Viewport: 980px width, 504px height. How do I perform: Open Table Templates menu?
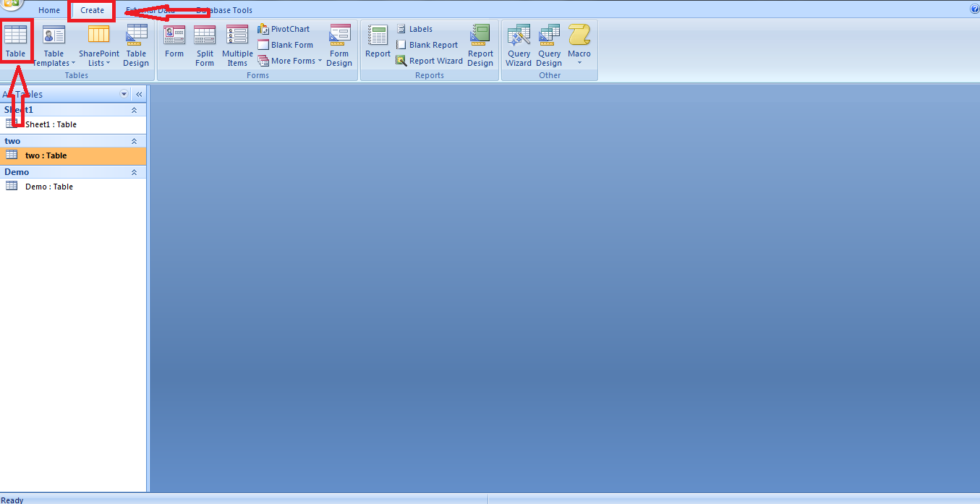coord(54,46)
